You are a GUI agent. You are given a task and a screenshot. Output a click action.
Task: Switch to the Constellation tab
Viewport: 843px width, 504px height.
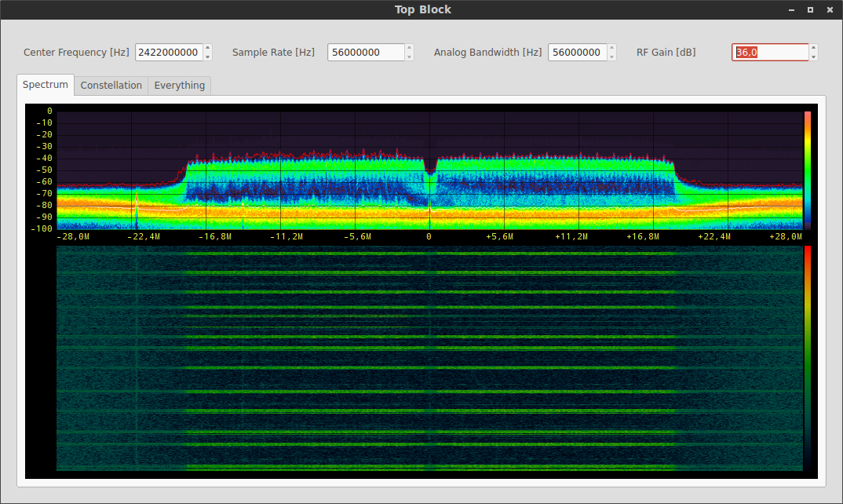coord(111,85)
